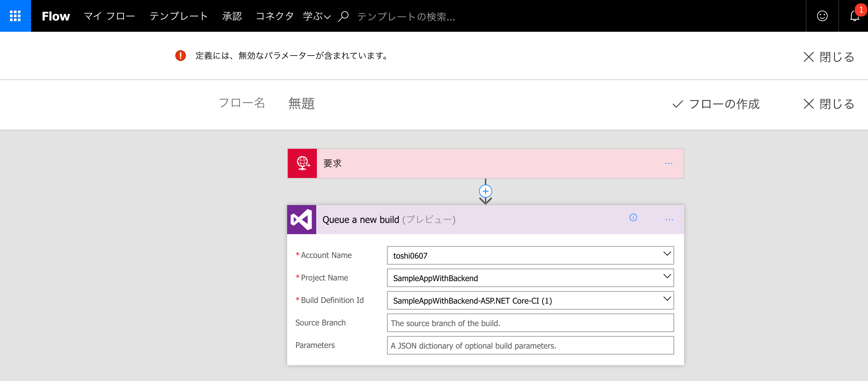
Task: Edit the flow name field 無題
Action: [302, 104]
